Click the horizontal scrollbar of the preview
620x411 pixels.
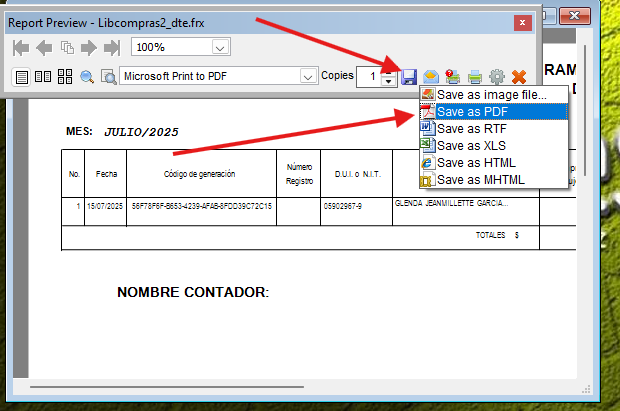pos(167,387)
